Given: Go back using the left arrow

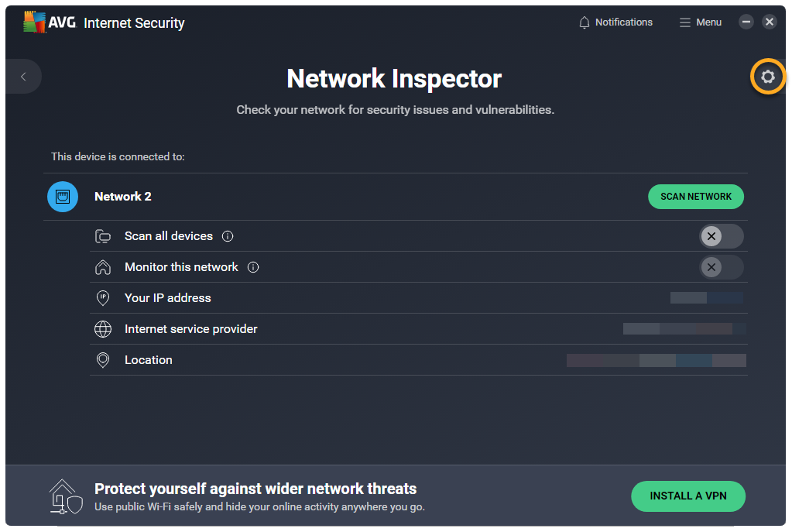Looking at the screenshot, I should pyautogui.click(x=23, y=77).
